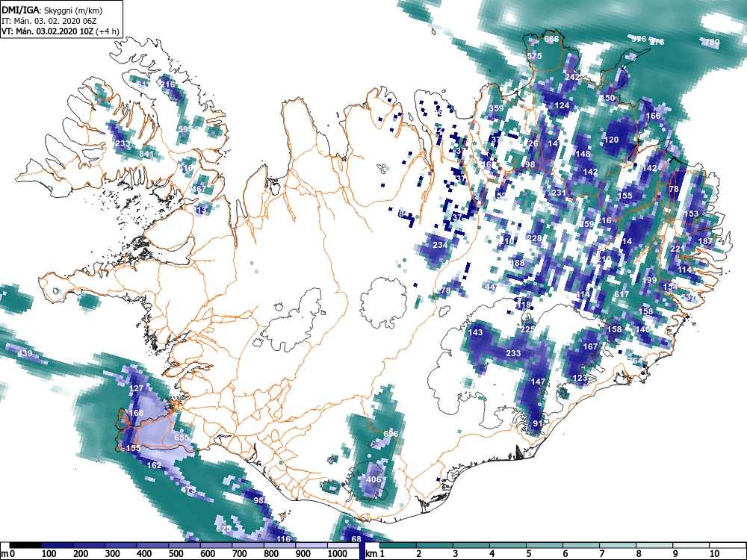Select the 'IT: Mán. 03. 02. 2020 06Z' line
The height and width of the screenshot is (560, 747).
tap(49, 21)
